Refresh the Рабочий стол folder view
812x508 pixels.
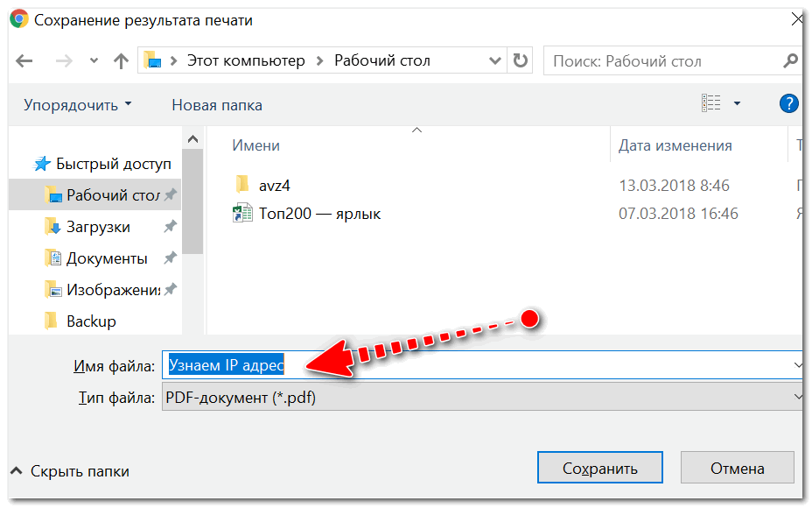click(521, 61)
